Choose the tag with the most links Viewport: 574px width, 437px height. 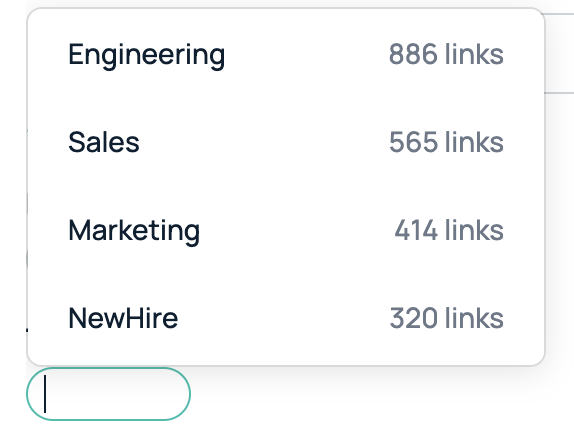tap(286, 54)
